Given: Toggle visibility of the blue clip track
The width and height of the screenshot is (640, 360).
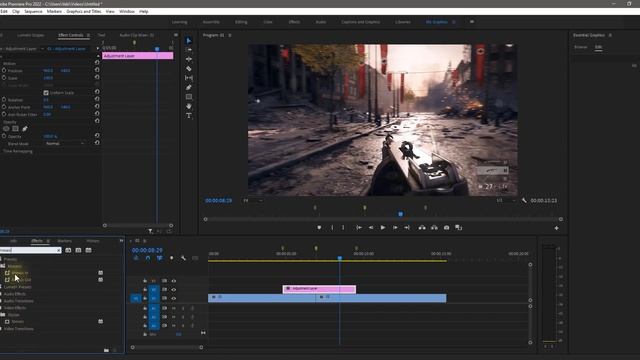Looking at the screenshot, I should 174,298.
